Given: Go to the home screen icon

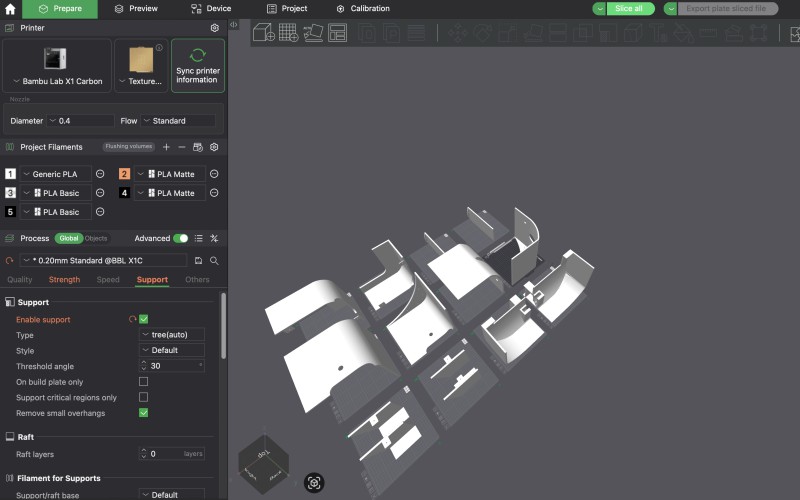Looking at the screenshot, I should pyautogui.click(x=10, y=9).
